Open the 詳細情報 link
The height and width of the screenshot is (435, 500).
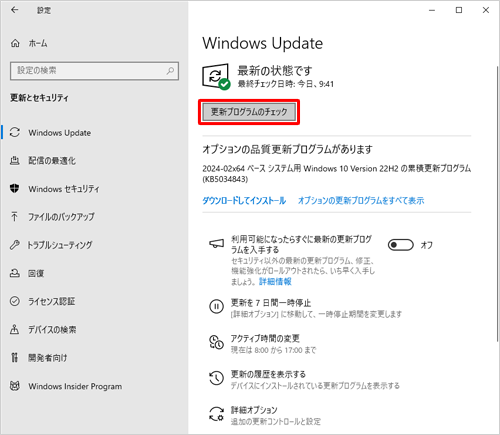pos(275,281)
